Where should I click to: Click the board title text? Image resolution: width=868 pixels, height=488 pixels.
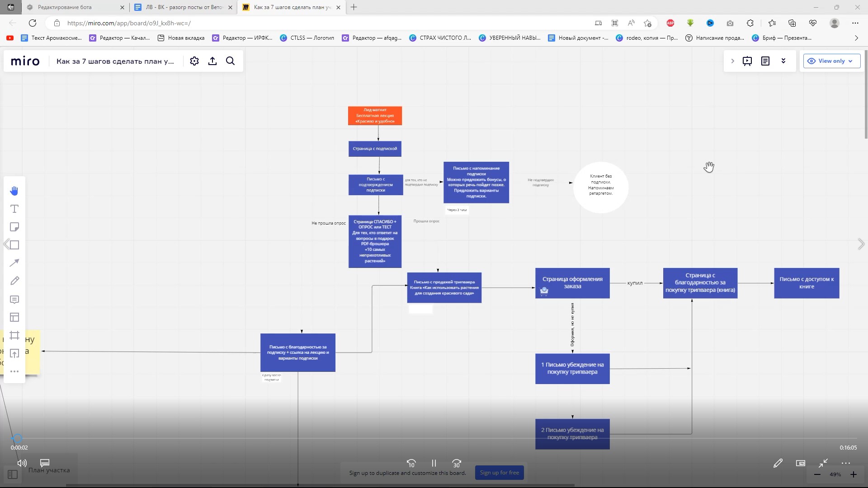click(x=115, y=61)
